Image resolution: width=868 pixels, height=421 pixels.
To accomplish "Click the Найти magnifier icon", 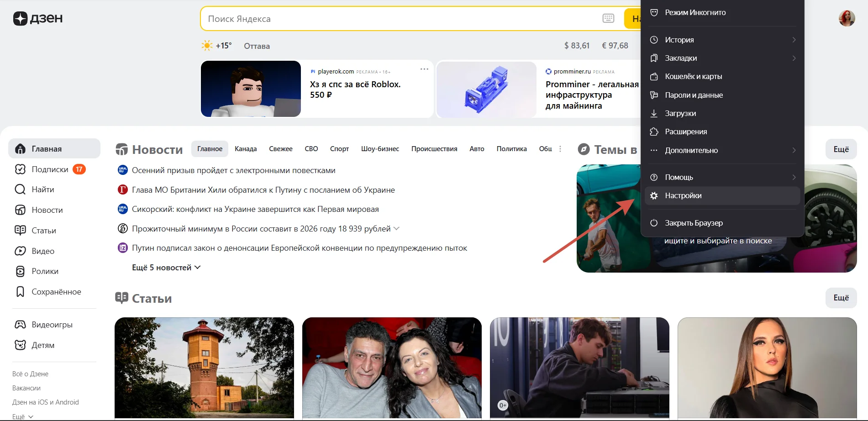I will 20,189.
